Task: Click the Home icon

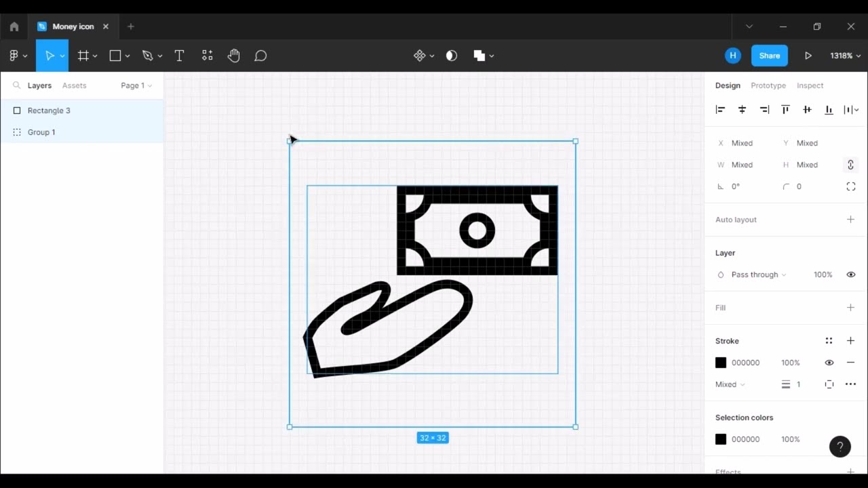Action: [14, 26]
